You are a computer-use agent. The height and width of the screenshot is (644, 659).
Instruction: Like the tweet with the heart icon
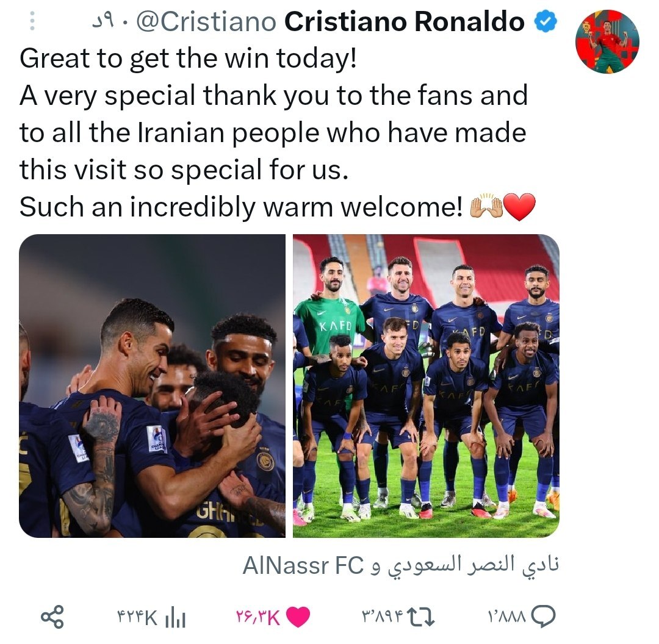tap(298, 617)
